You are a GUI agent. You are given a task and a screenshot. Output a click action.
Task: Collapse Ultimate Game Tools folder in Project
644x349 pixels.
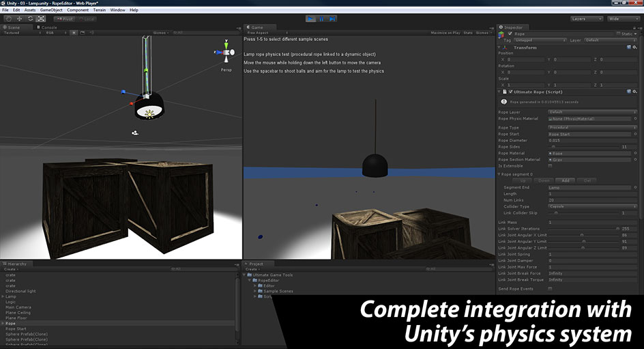coord(244,275)
